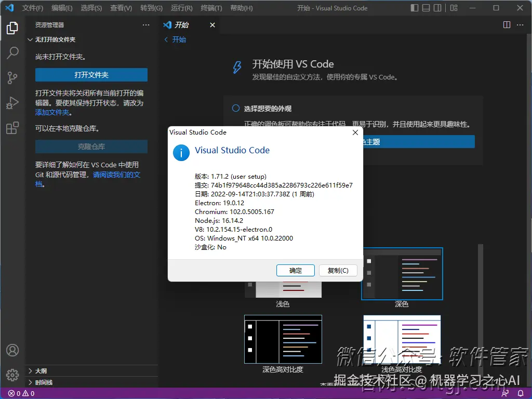
Task: Open the Accounts icon in activity bar
Action: (12, 350)
